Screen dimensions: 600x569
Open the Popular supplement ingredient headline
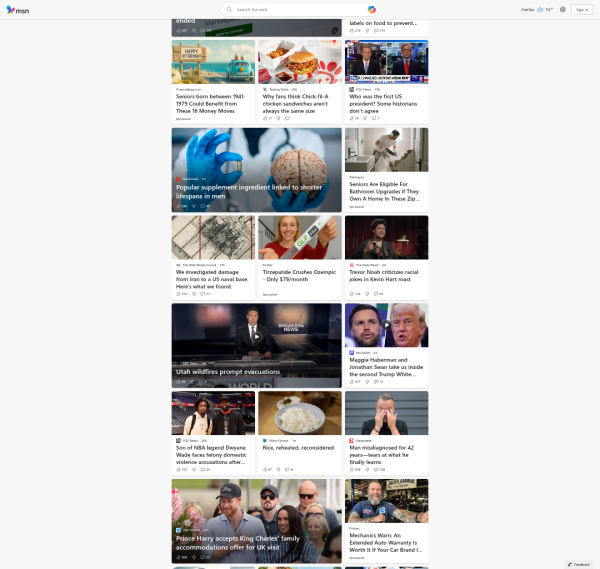point(249,192)
